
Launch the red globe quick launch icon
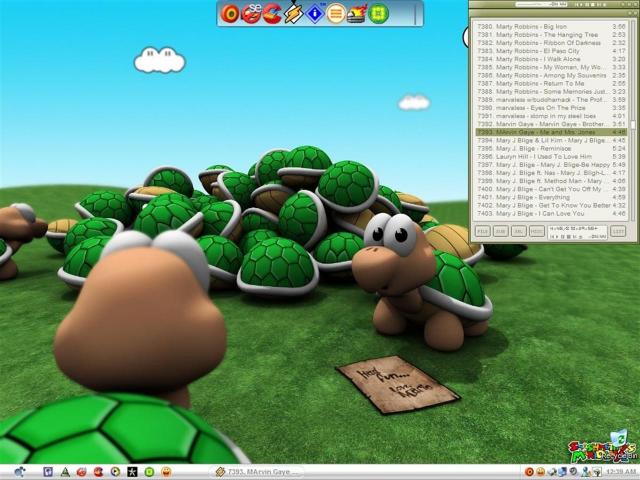(x=81, y=472)
